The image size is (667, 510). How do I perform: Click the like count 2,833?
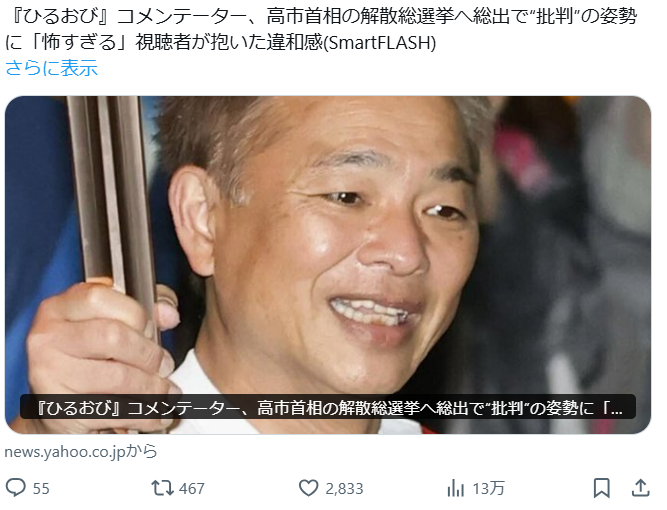(x=344, y=488)
